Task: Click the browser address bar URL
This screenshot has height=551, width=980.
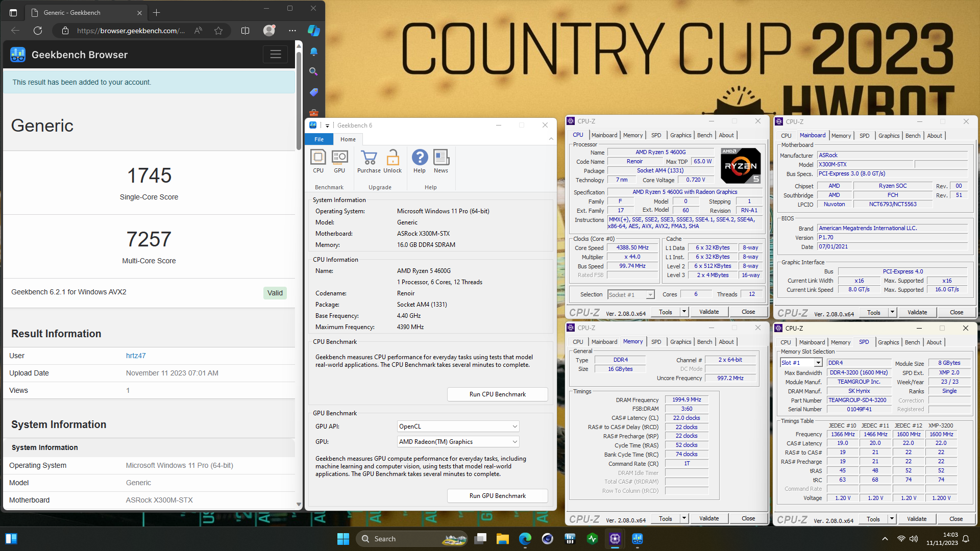Action: [130, 31]
